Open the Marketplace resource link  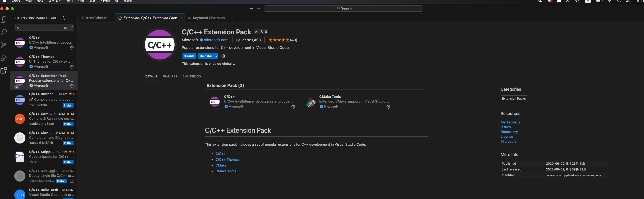click(x=510, y=122)
